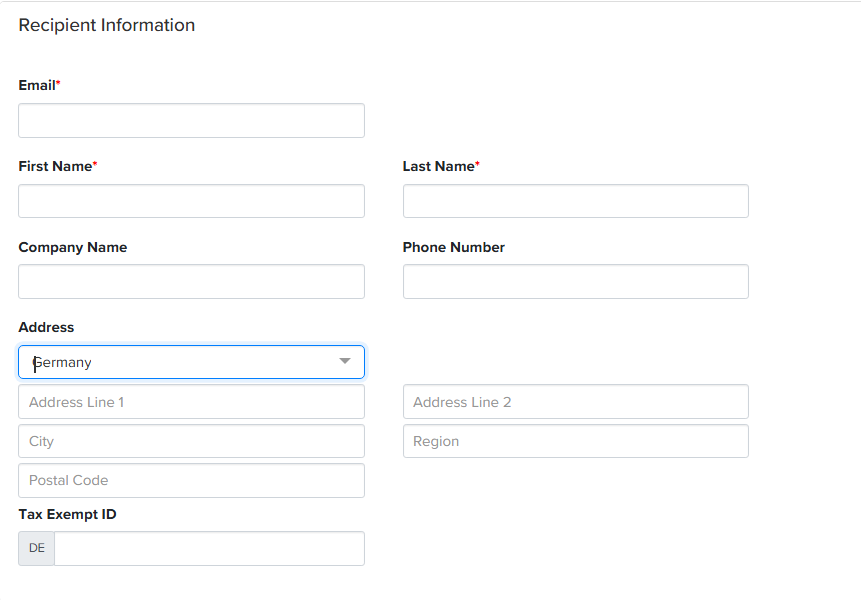This screenshot has width=861, height=600.
Task: Focus the Region field
Action: click(x=575, y=441)
